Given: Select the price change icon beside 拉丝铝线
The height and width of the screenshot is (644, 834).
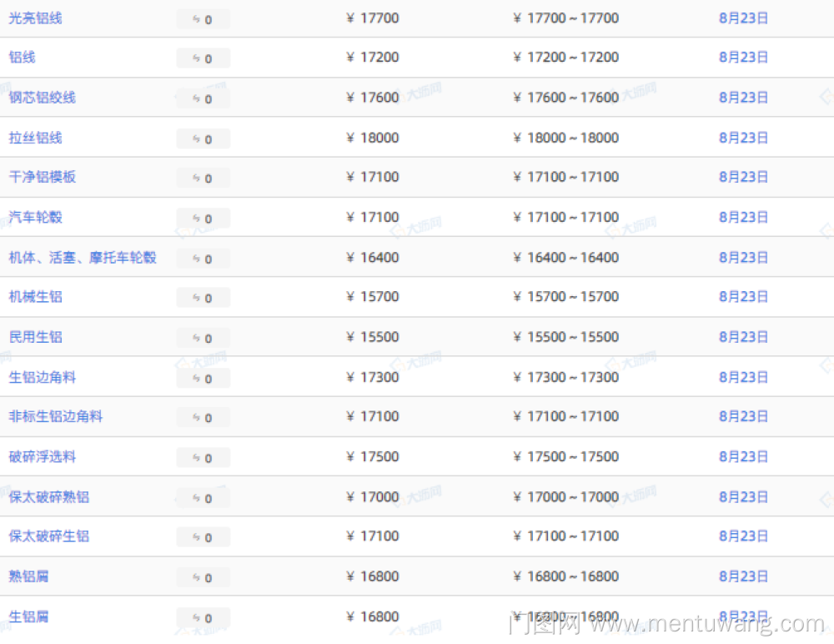Looking at the screenshot, I should pos(203,138).
